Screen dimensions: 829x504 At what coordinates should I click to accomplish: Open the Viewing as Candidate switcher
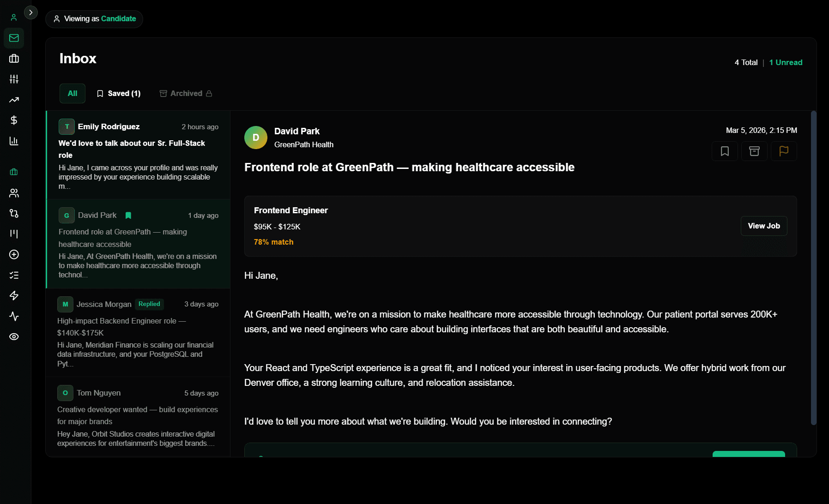pos(94,19)
